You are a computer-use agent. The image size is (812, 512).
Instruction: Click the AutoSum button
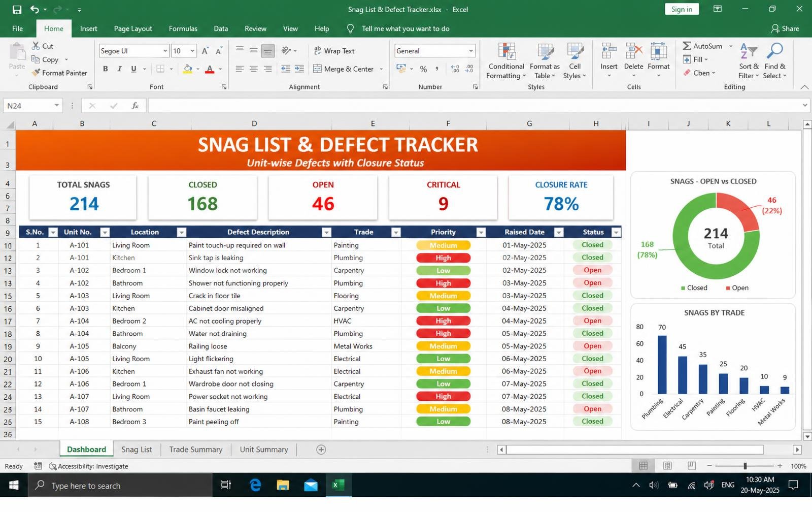tap(703, 46)
